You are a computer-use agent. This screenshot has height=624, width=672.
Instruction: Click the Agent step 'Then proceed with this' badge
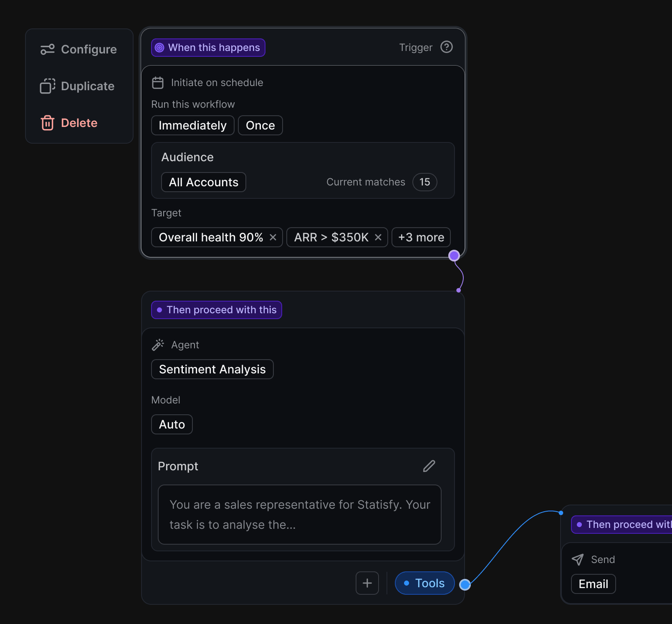217,310
